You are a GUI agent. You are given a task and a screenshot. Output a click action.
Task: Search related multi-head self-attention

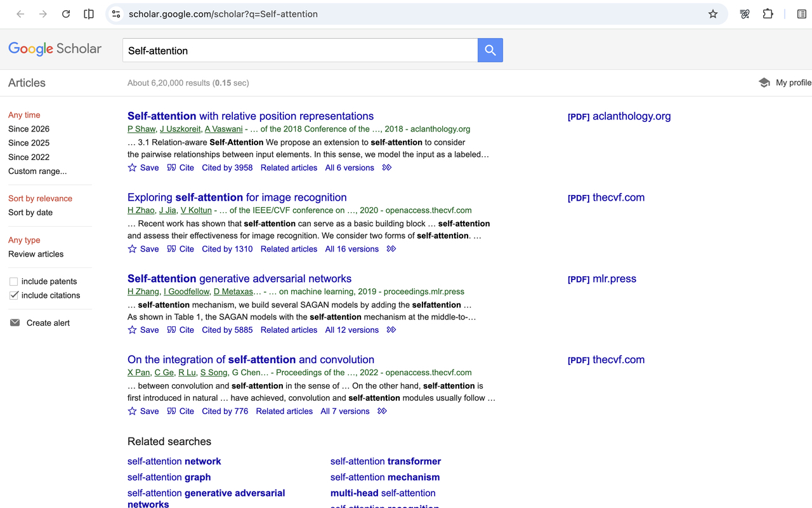tap(383, 493)
